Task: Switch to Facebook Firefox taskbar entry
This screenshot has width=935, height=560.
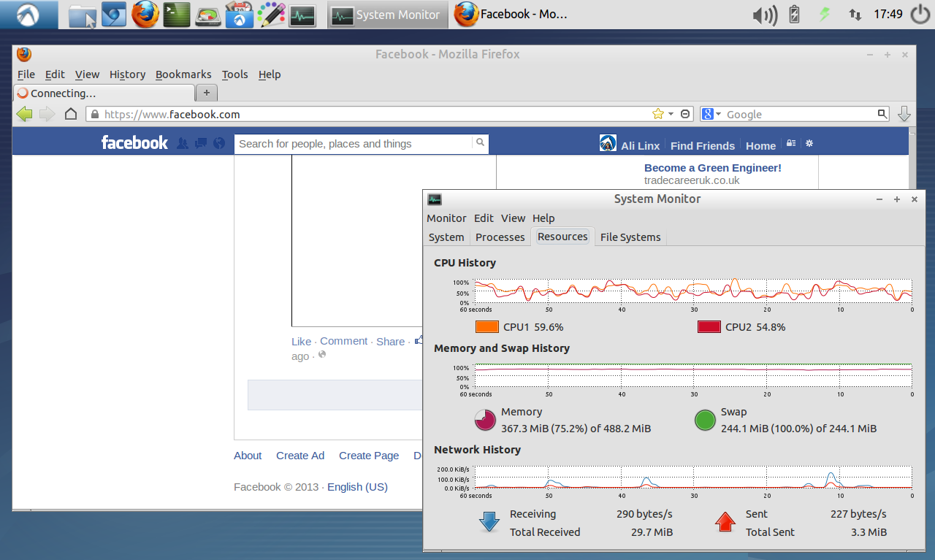Action: pos(511,15)
